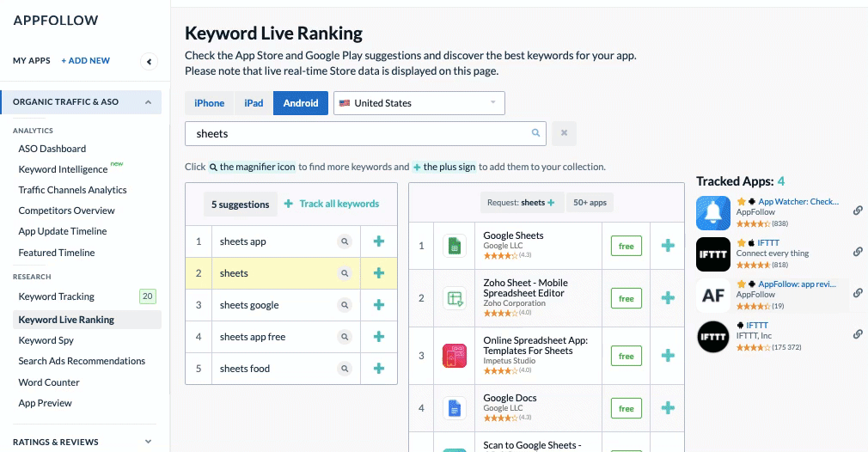Open Competitors Overview
Viewport: 868px width, 452px height.
66,211
